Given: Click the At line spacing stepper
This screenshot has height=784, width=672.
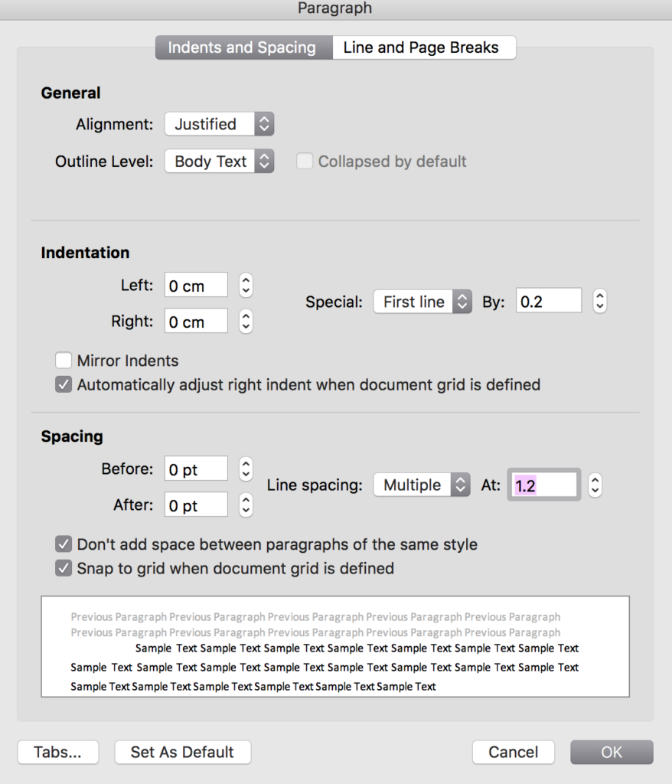Looking at the screenshot, I should pos(595,485).
